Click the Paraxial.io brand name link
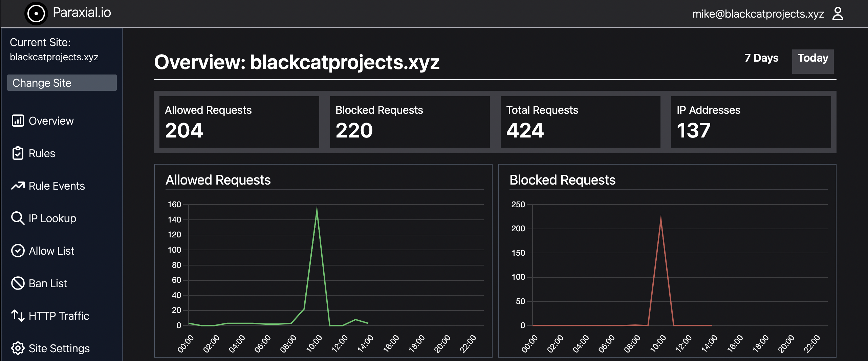The height and width of the screenshot is (361, 868). 82,13
